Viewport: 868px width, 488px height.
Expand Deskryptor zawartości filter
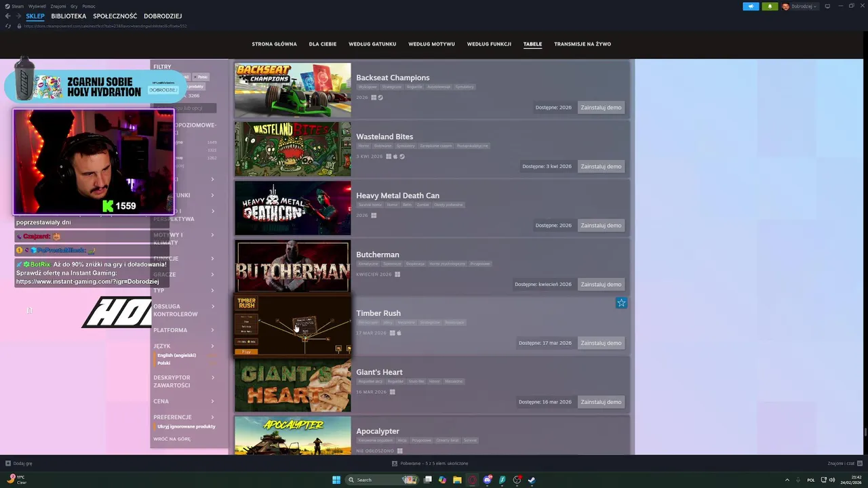[x=184, y=381]
